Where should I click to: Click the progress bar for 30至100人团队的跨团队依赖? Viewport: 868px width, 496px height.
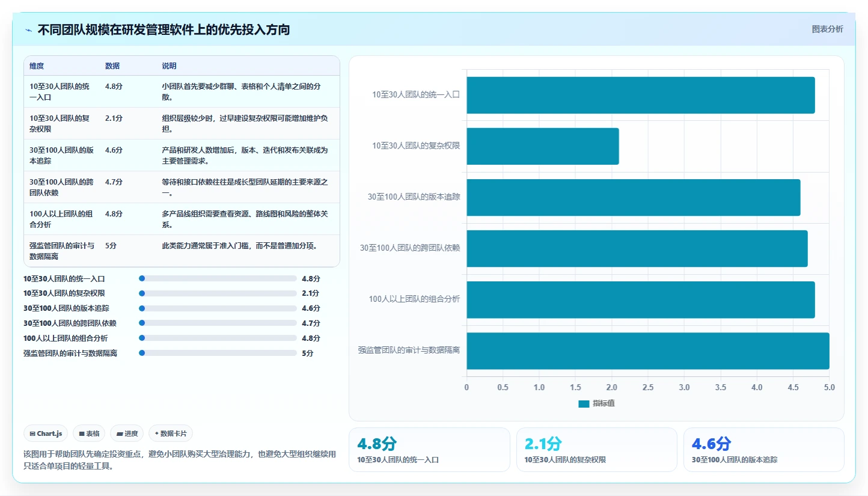click(218, 323)
